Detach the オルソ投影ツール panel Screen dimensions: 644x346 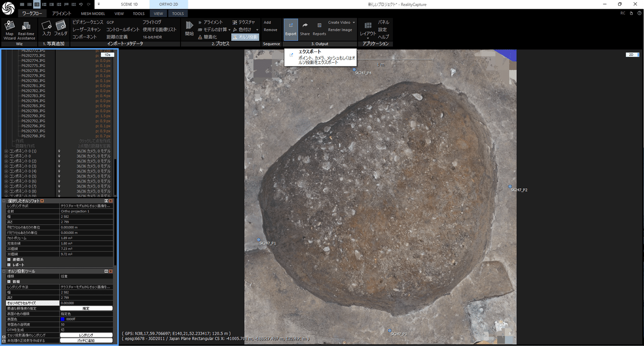click(106, 271)
